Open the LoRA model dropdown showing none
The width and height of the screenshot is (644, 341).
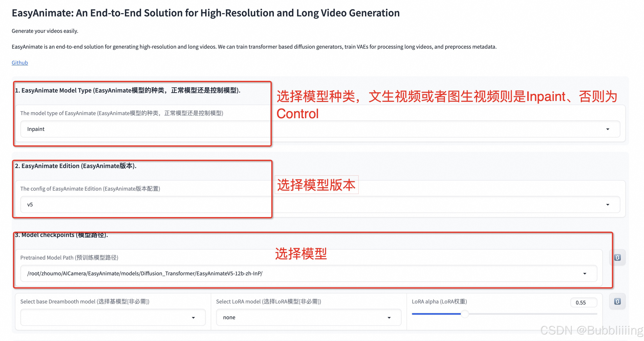click(x=309, y=317)
